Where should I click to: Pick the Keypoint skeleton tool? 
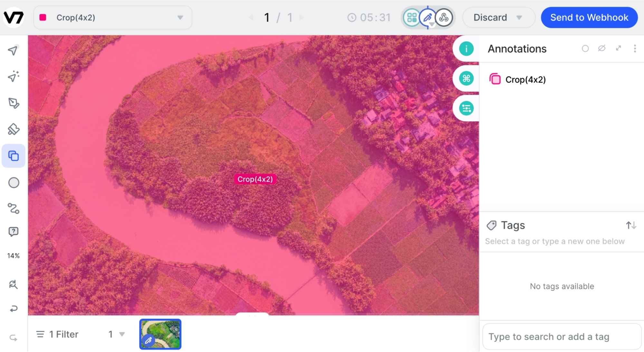14,209
